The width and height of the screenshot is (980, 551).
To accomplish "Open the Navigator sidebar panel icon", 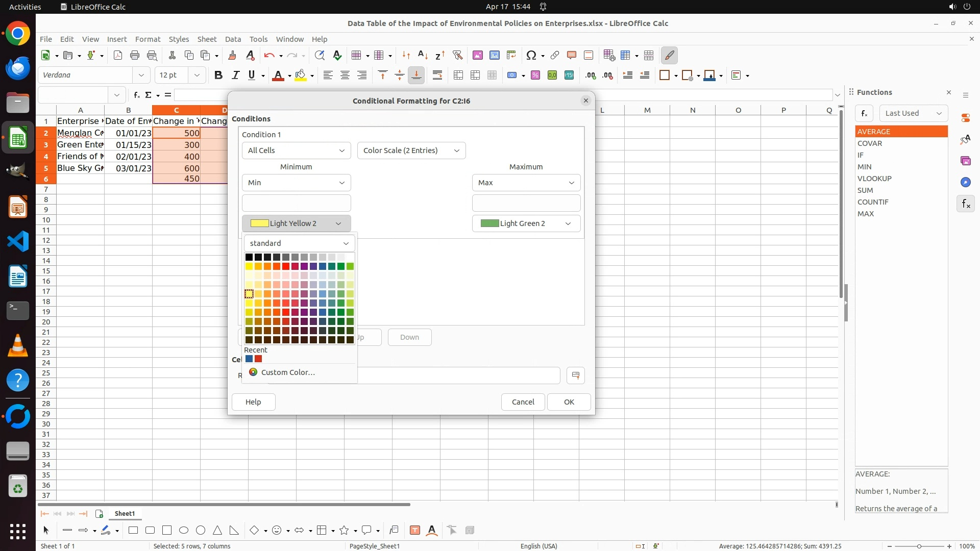I will coord(965,182).
